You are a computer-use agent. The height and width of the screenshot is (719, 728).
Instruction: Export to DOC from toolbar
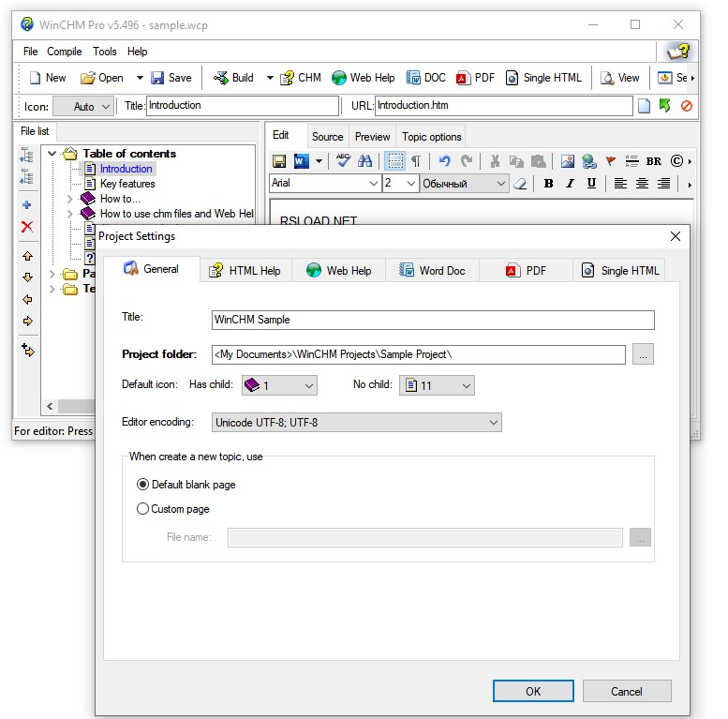pos(425,78)
